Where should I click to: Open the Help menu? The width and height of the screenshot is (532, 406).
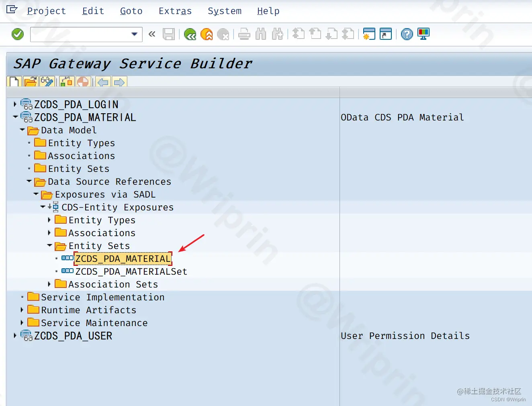pos(268,11)
